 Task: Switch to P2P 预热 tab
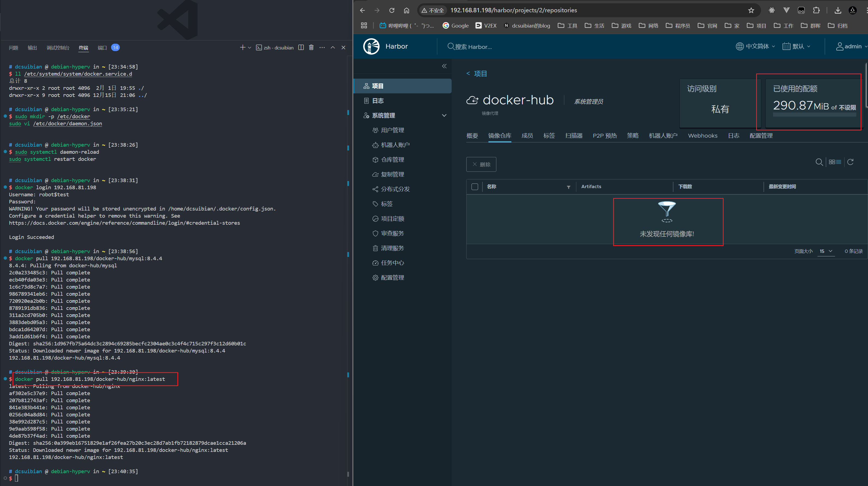[604, 136]
